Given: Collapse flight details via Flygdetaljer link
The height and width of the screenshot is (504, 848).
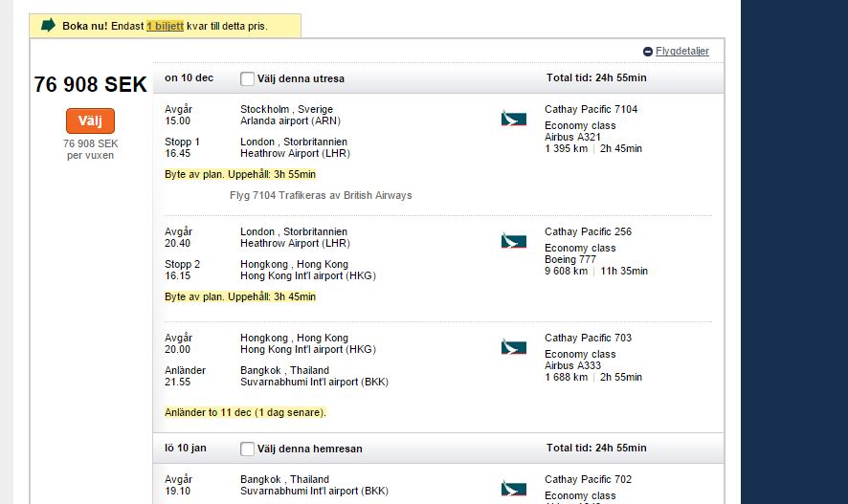Looking at the screenshot, I should [681, 52].
